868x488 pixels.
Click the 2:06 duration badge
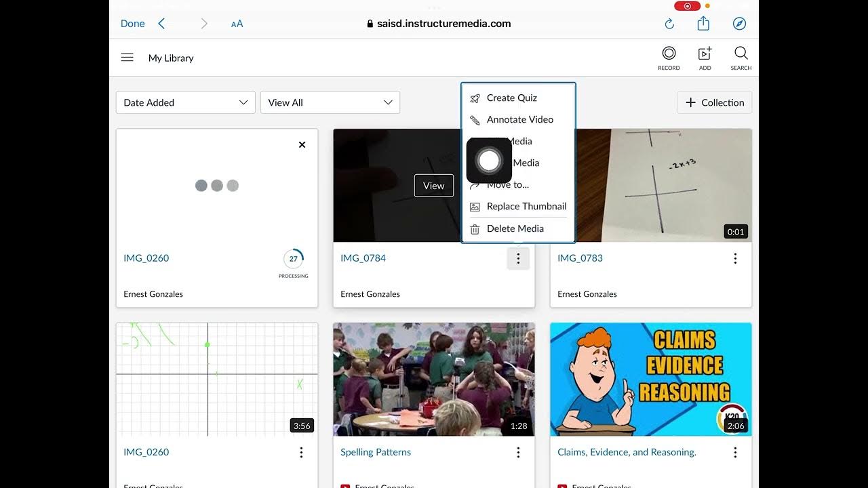[736, 426]
